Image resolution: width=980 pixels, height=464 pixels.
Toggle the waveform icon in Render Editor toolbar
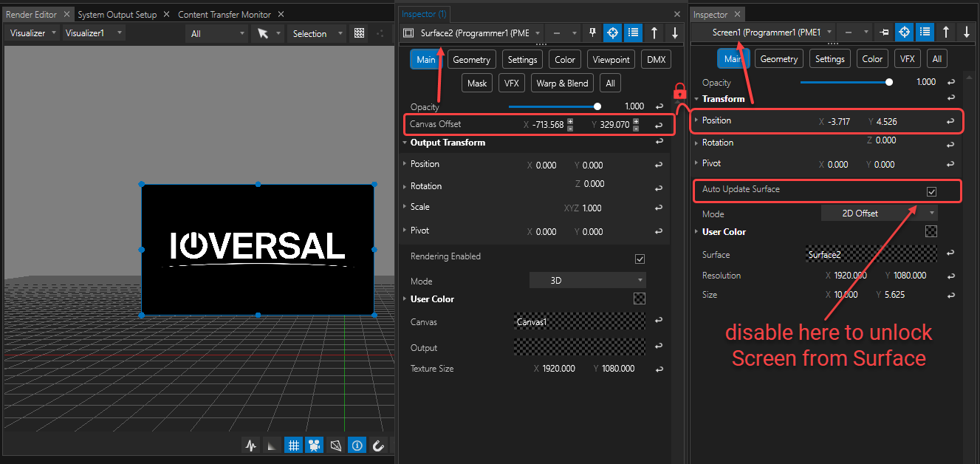pos(250,446)
